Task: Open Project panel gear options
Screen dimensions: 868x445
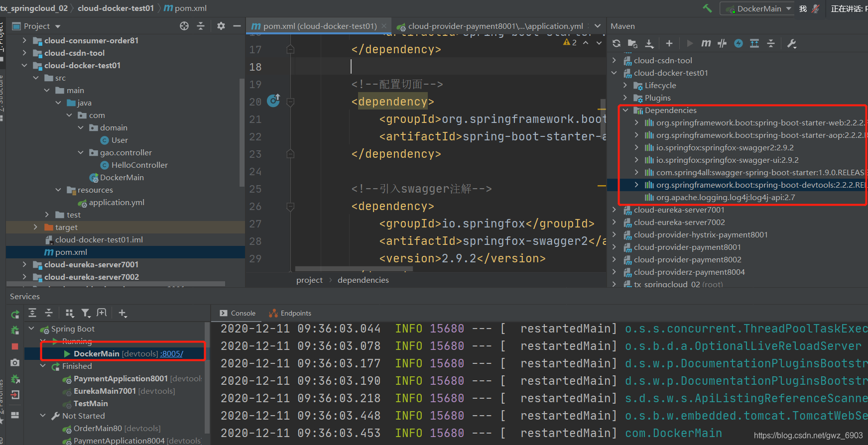Action: click(221, 26)
